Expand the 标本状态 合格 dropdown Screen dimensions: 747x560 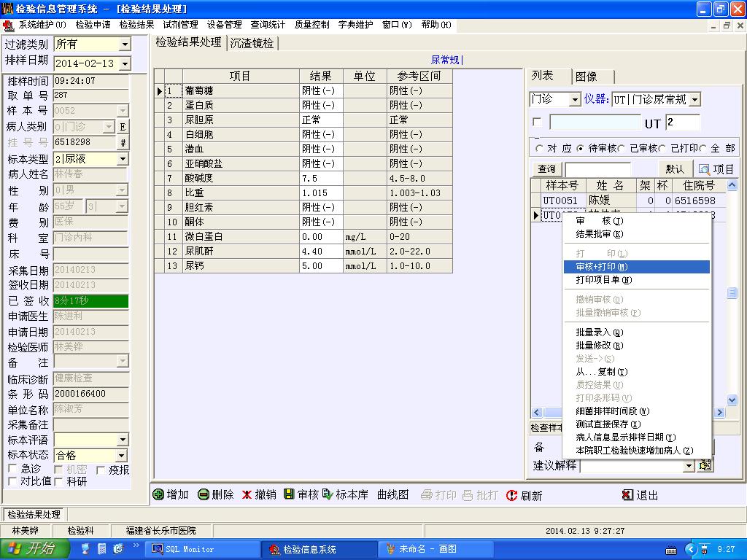[122, 456]
